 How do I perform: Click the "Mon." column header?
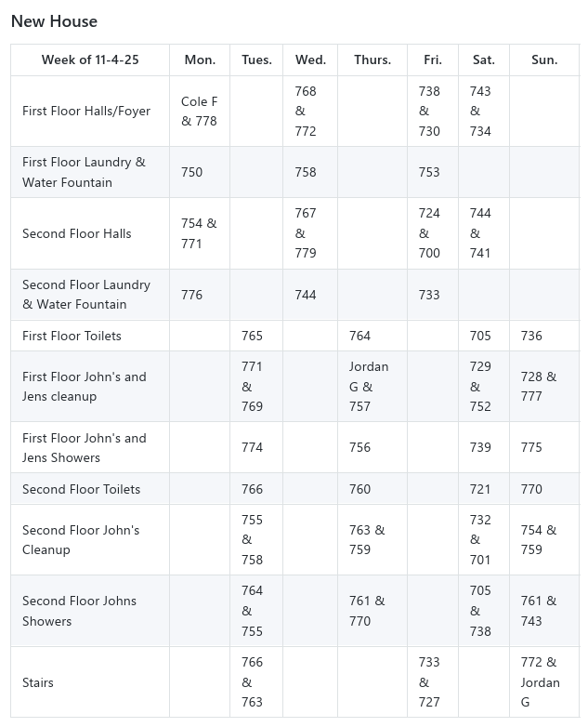200,59
